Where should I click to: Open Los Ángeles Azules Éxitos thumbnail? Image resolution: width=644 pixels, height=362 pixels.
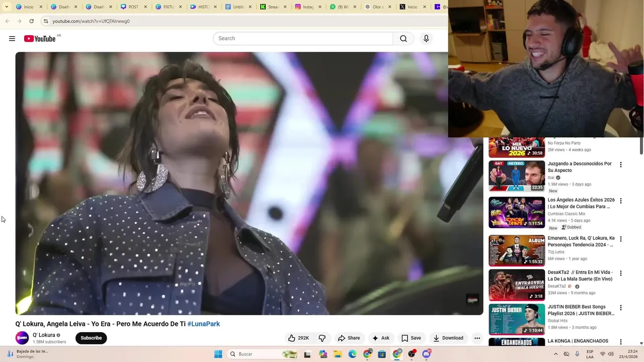pos(517,212)
